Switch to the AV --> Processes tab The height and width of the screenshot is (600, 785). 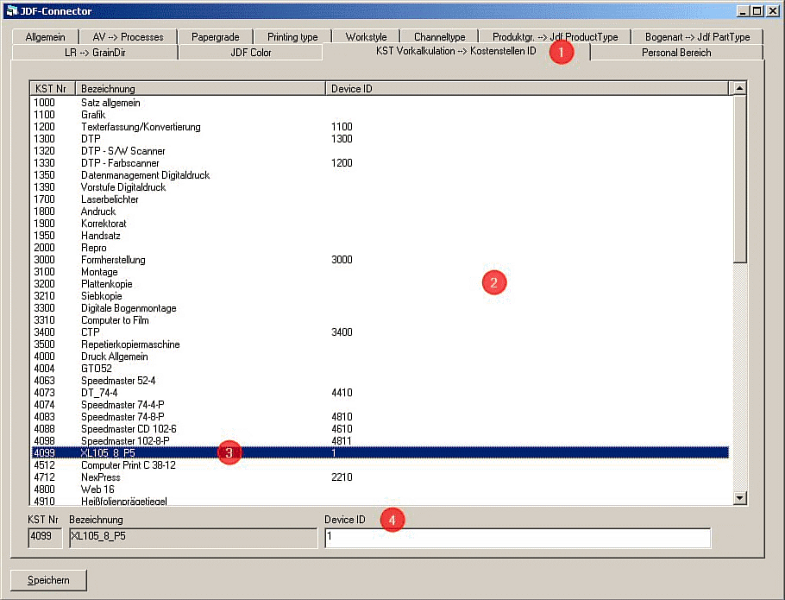[x=128, y=37]
